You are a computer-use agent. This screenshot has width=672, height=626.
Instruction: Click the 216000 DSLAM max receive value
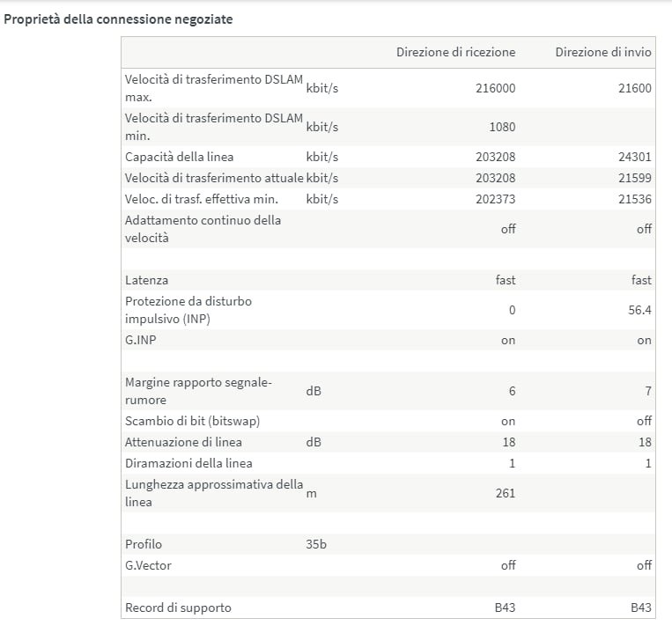(497, 88)
